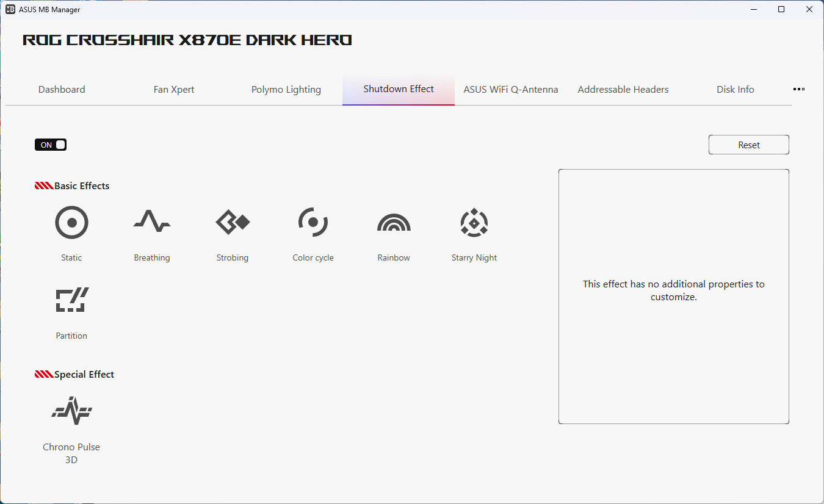This screenshot has width=824, height=504.
Task: Apply the Rainbow effect icon
Action: (x=394, y=223)
